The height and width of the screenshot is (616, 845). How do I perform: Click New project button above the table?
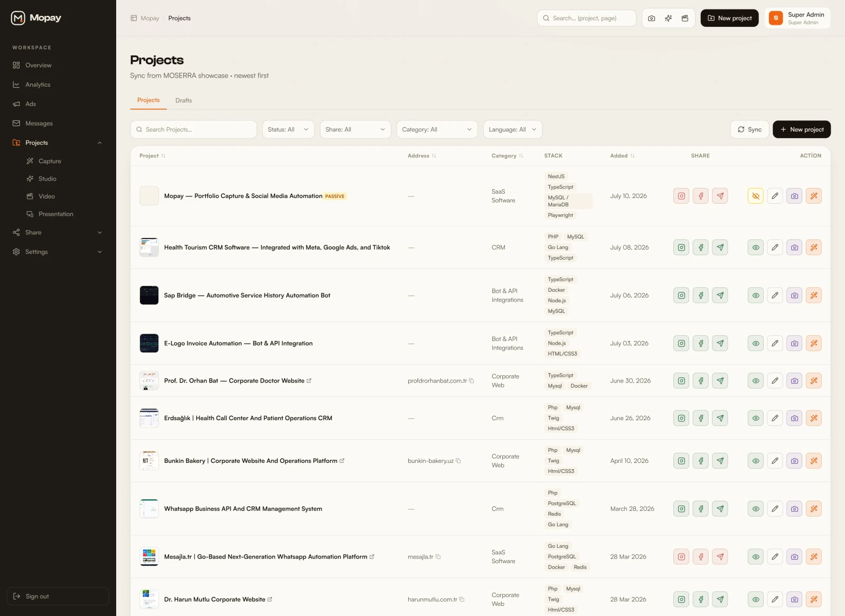[801, 129]
